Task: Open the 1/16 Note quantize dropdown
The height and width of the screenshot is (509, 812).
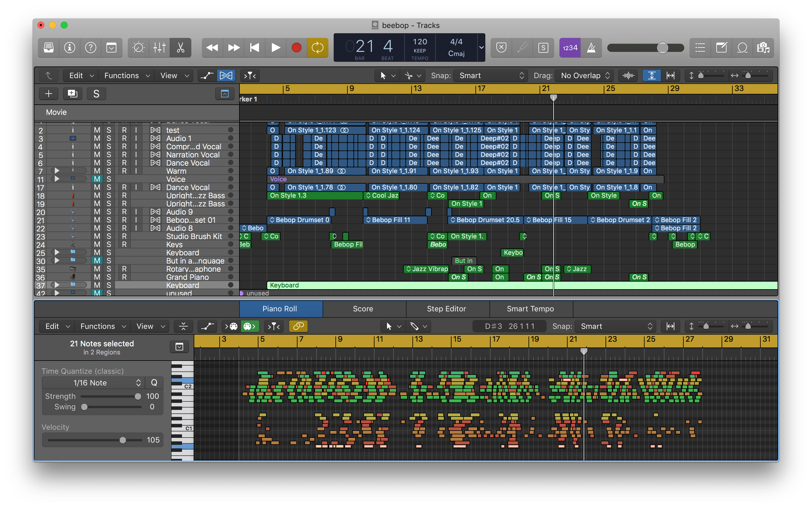Action: [x=93, y=383]
